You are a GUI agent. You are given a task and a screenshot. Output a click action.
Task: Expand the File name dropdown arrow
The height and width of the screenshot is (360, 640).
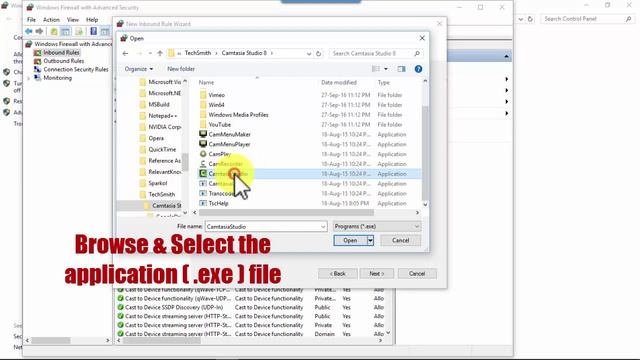323,227
